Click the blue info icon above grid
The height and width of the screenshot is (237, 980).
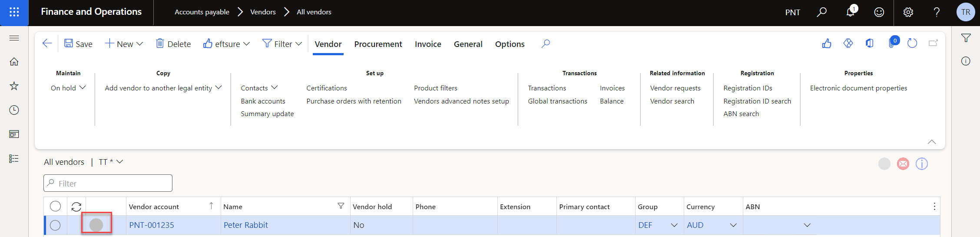tap(922, 164)
